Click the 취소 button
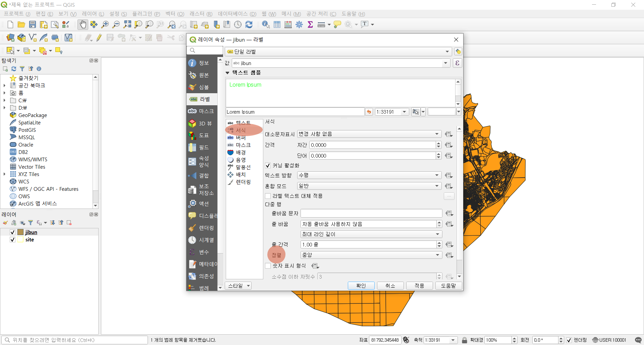This screenshot has width=644, height=345. [390, 286]
